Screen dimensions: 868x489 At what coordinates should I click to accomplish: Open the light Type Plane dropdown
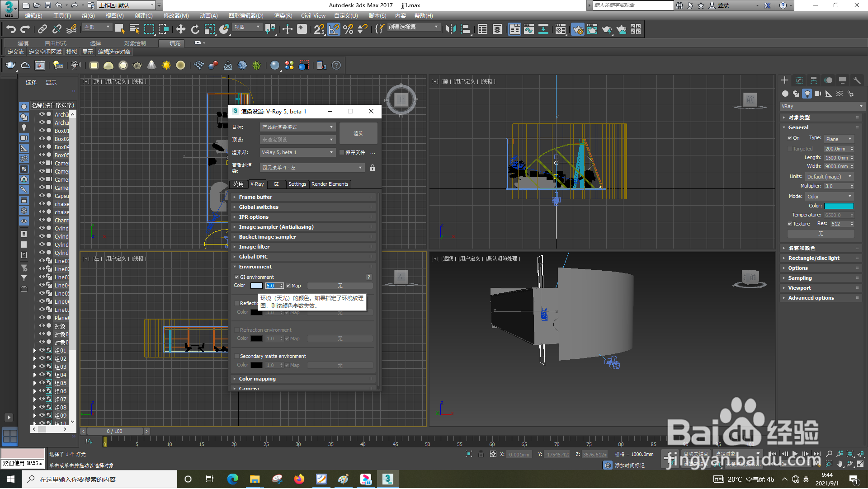pyautogui.click(x=839, y=139)
